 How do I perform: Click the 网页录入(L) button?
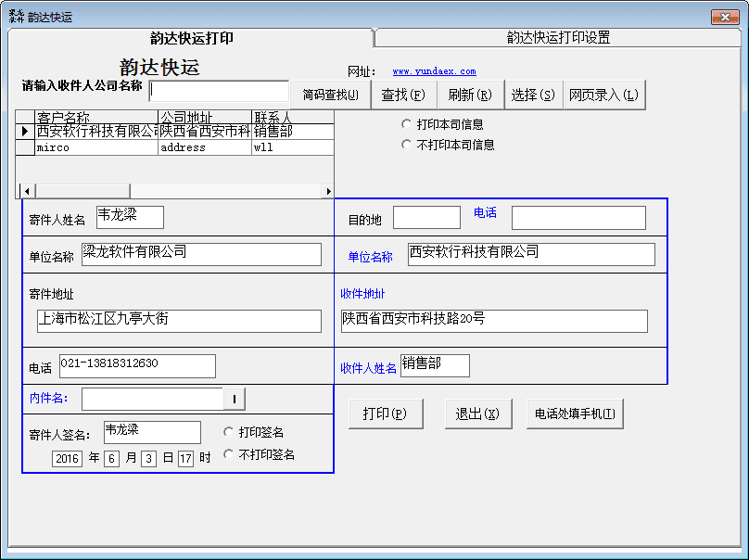603,95
